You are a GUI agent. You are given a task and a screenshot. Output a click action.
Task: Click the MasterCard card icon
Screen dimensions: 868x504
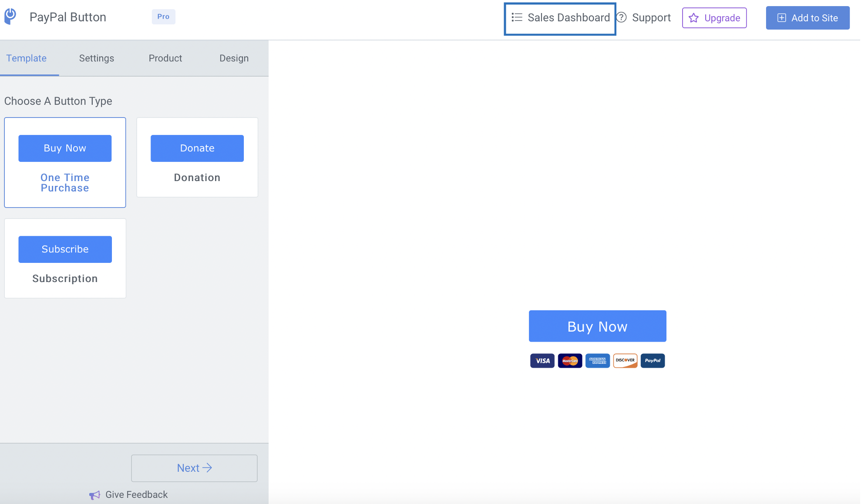pos(570,361)
